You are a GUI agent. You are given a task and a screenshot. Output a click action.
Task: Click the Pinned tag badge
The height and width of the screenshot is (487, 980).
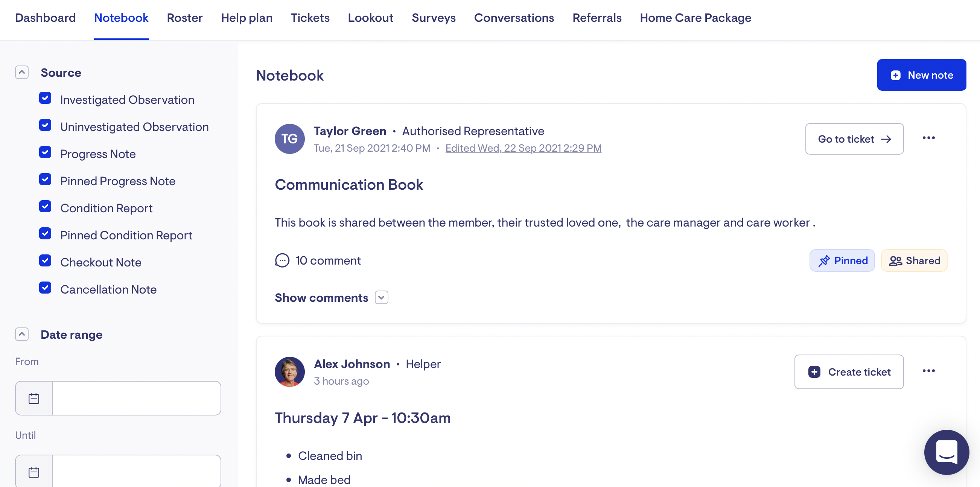coord(842,260)
